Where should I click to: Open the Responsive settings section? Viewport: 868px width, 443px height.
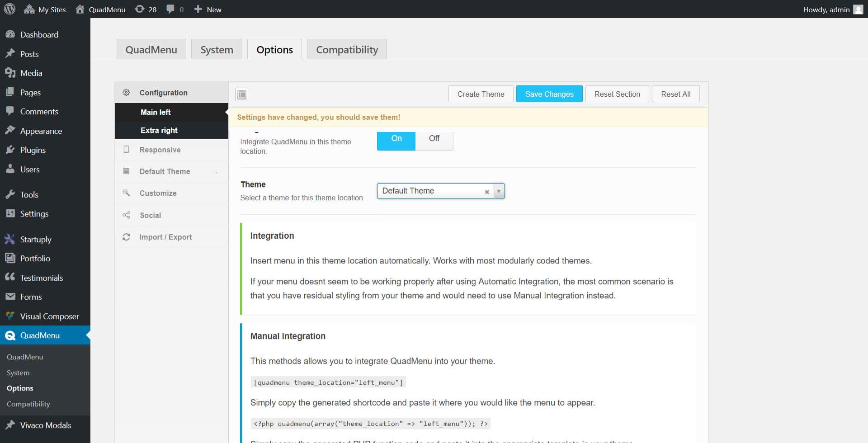coord(171,150)
